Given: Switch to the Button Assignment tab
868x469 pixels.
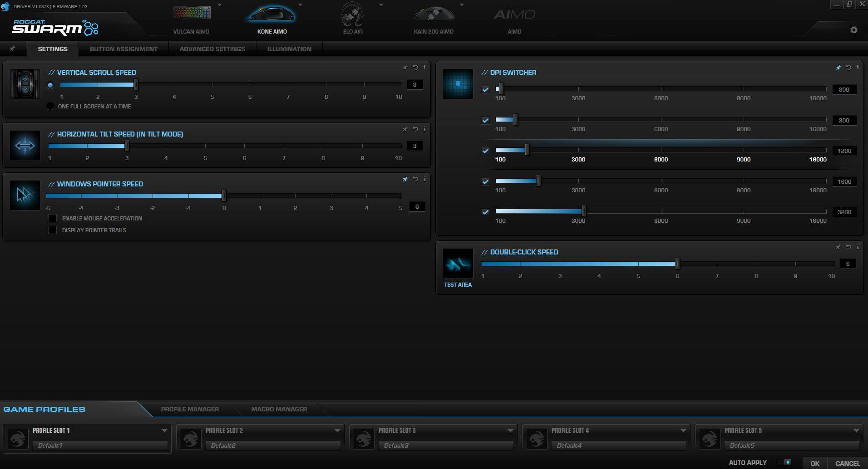Looking at the screenshot, I should (123, 49).
